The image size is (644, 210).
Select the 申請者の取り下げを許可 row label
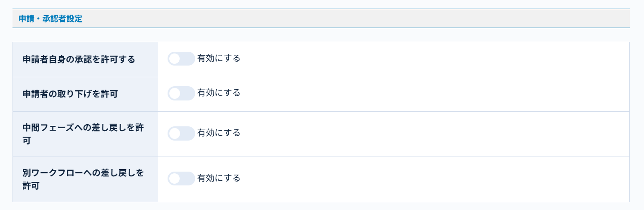[70, 94]
